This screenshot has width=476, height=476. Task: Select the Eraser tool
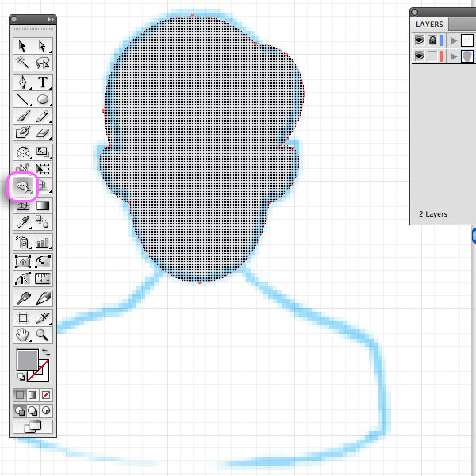[43, 132]
